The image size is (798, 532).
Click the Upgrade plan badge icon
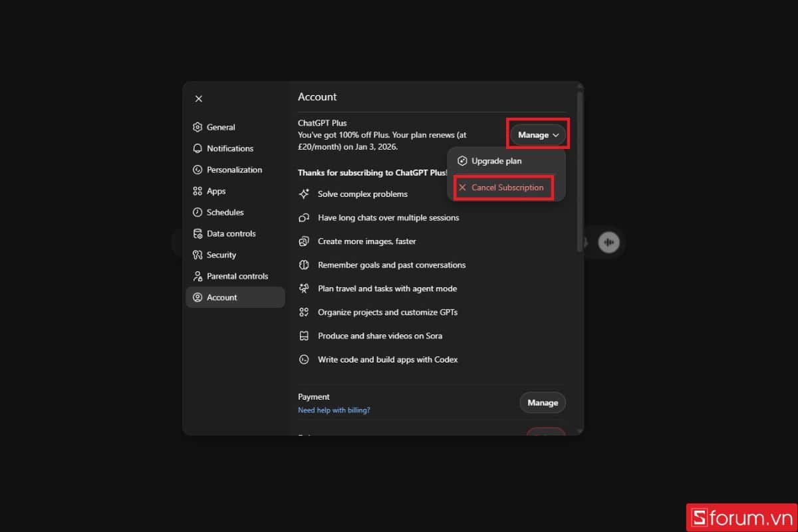click(x=463, y=161)
